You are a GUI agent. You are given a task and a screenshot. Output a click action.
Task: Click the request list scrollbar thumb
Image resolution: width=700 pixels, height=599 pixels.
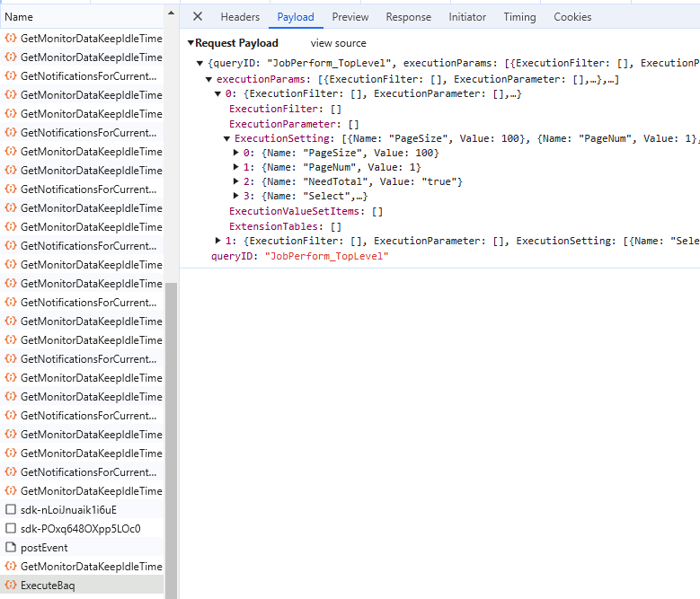pyautogui.click(x=171, y=441)
